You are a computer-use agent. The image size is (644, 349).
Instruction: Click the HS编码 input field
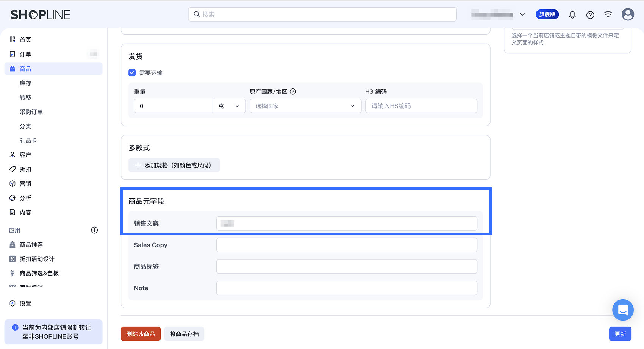click(421, 106)
